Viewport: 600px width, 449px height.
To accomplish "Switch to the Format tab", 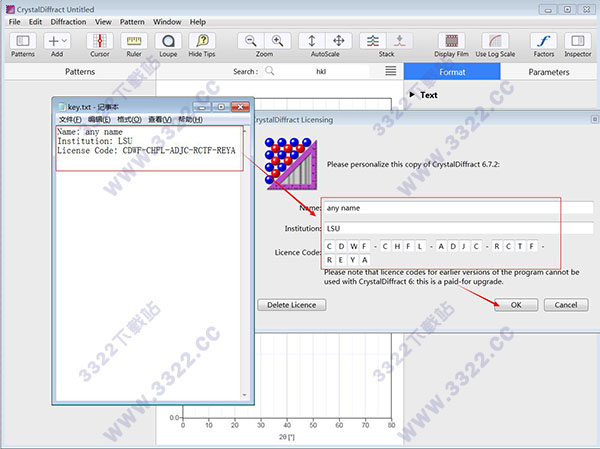I will [x=452, y=72].
